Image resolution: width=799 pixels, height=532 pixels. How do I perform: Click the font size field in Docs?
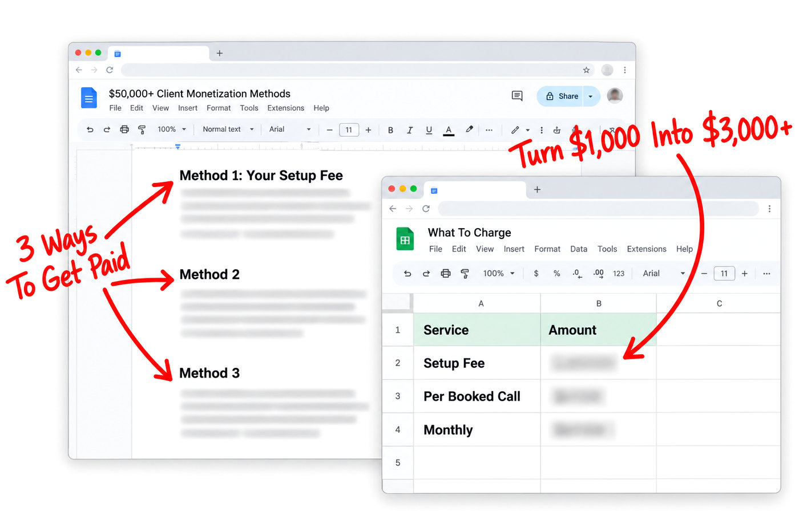point(349,130)
